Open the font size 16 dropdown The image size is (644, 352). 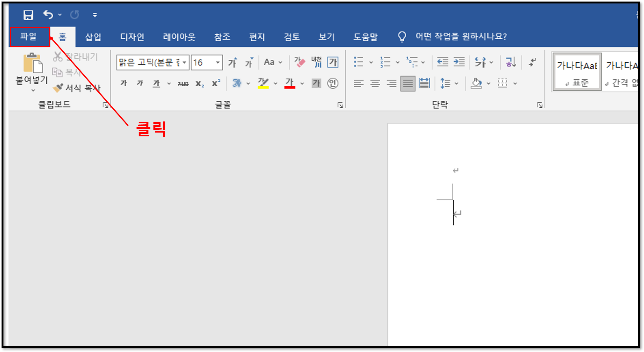click(x=218, y=62)
